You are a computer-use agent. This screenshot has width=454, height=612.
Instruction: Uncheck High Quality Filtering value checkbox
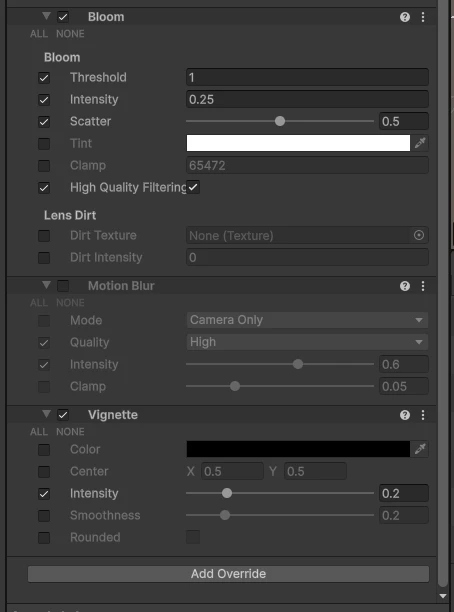pos(193,187)
